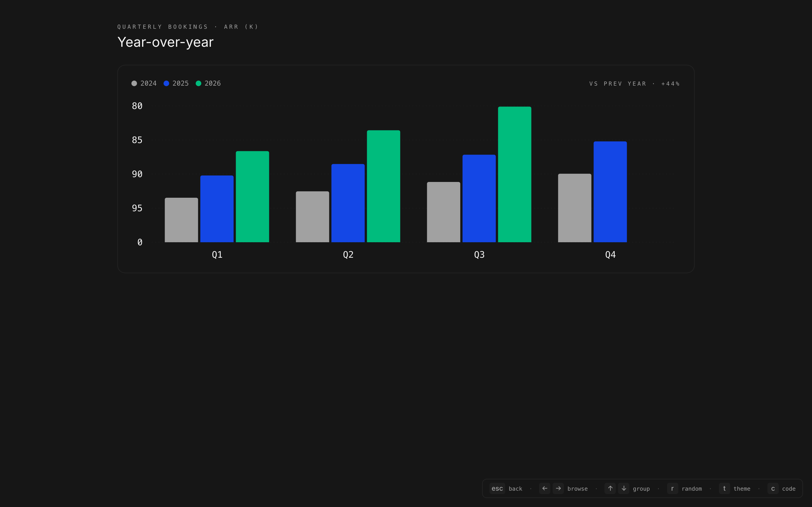The image size is (812, 507).
Task: Click the right arrow browse key
Action: pyautogui.click(x=558, y=488)
